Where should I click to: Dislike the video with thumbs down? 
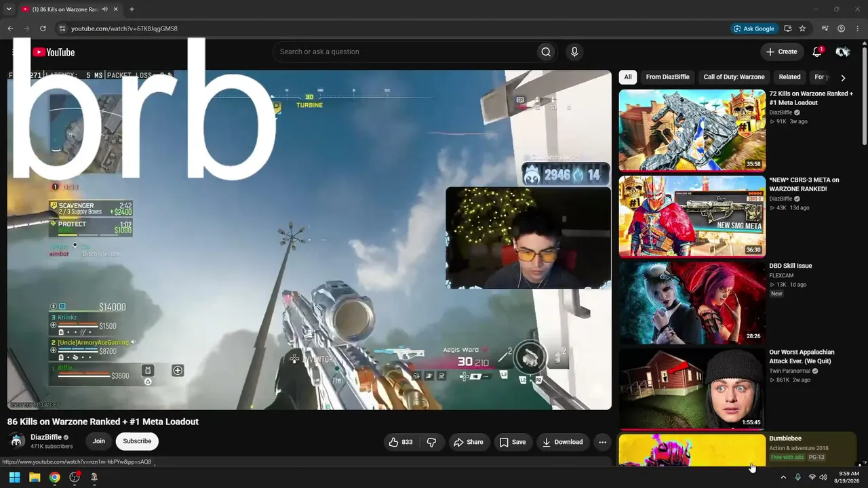tap(431, 442)
